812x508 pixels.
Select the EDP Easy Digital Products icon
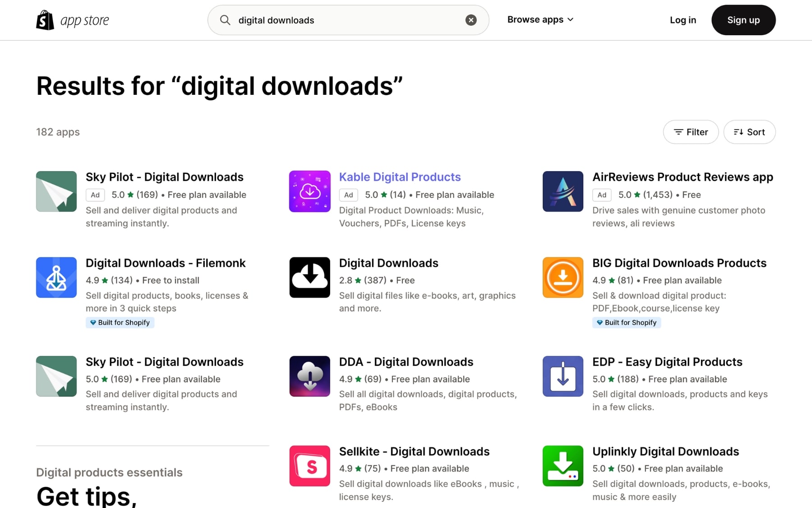click(x=563, y=376)
